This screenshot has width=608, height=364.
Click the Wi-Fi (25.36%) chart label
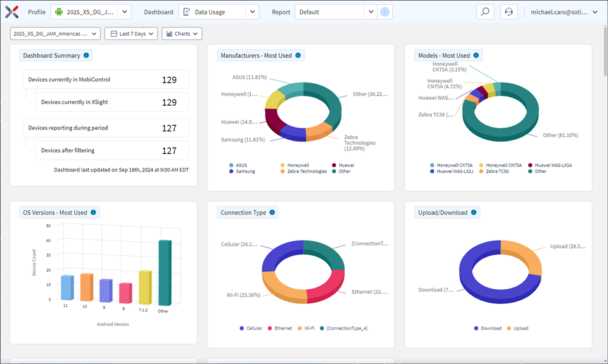(243, 295)
